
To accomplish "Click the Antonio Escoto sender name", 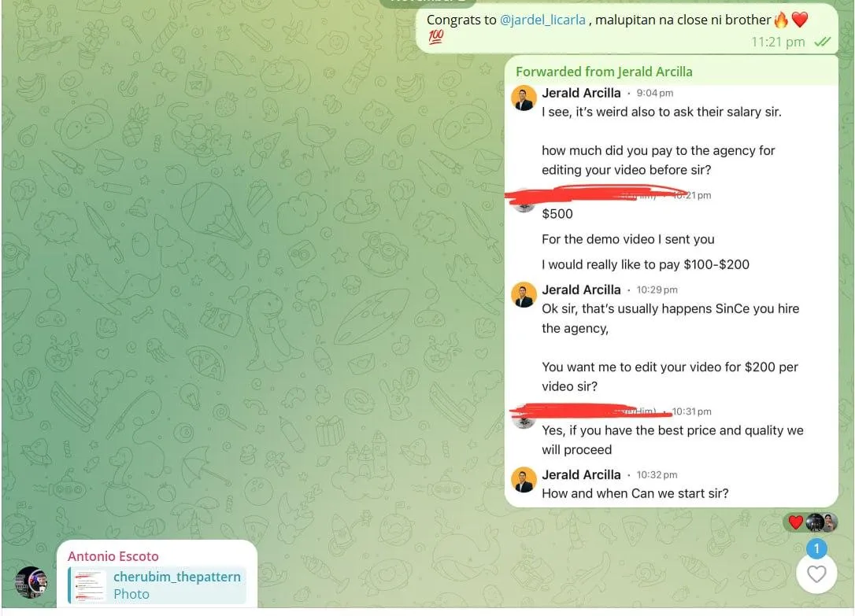I will [113, 556].
